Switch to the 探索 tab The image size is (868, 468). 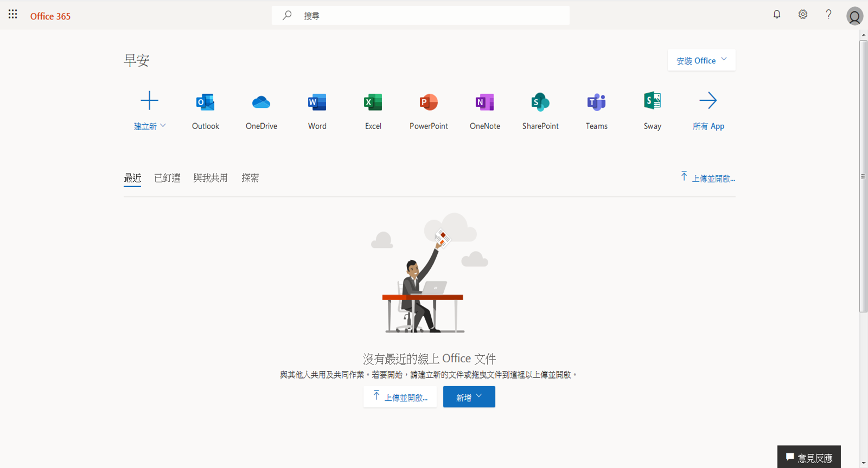pyautogui.click(x=250, y=178)
